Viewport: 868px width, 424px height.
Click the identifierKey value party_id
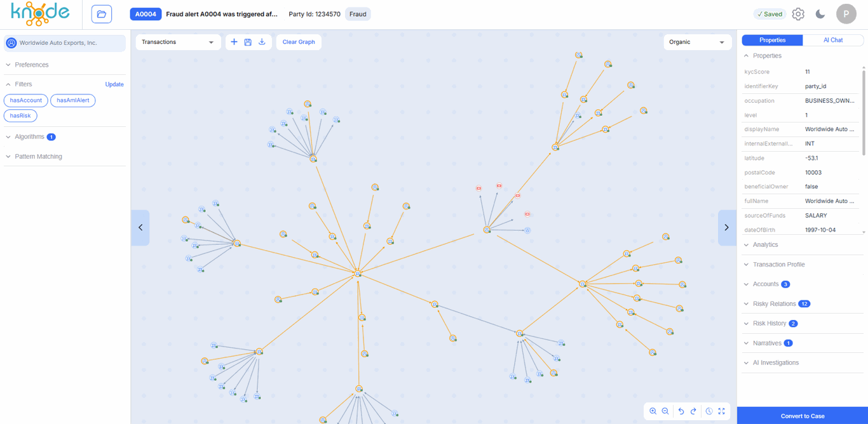coord(815,86)
